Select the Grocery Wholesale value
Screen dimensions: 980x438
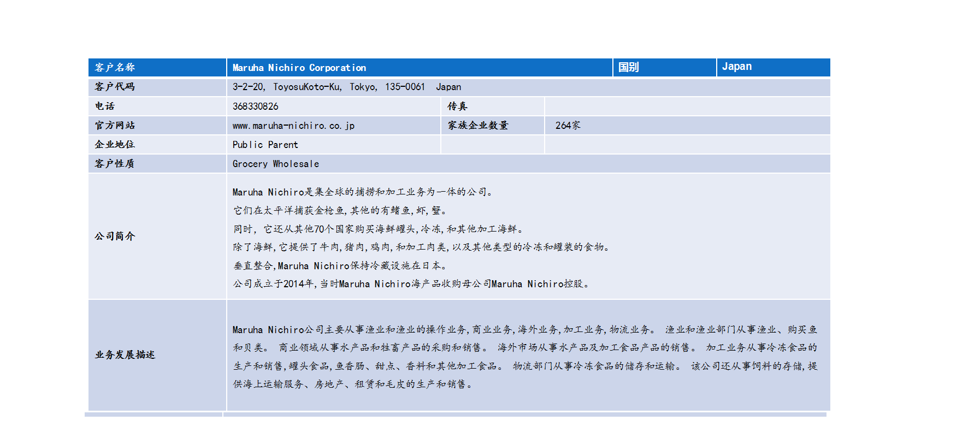click(276, 164)
